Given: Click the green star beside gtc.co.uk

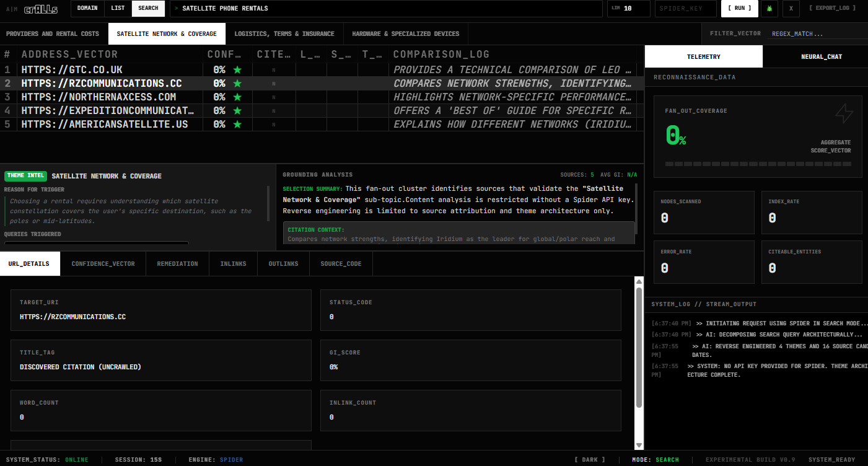Looking at the screenshot, I should [x=237, y=70].
